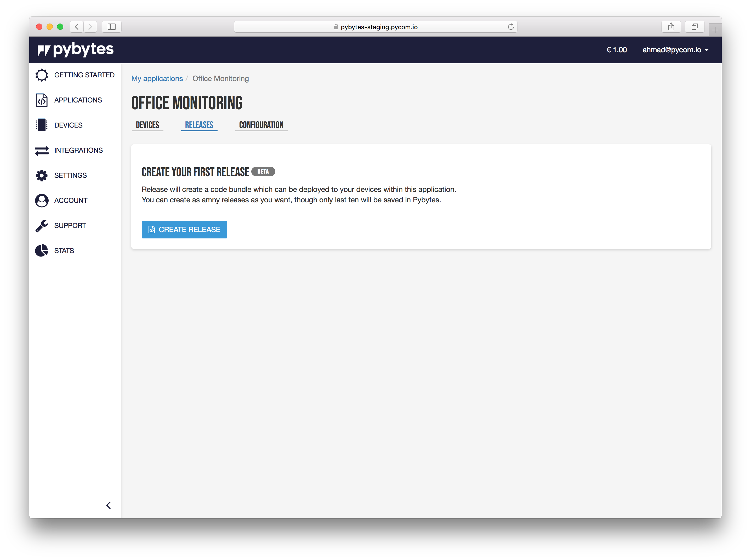Switch to the Devices tab
This screenshot has height=560, width=751.
tap(147, 125)
